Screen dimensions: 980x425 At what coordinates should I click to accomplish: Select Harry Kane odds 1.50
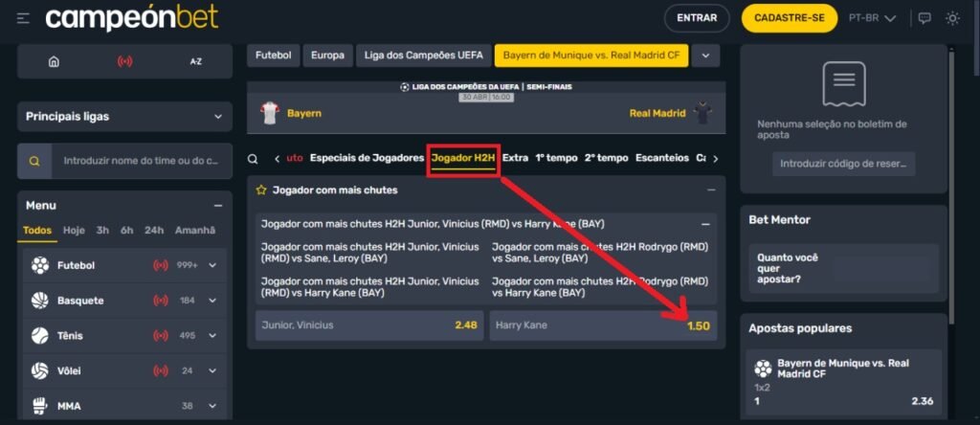click(x=603, y=325)
